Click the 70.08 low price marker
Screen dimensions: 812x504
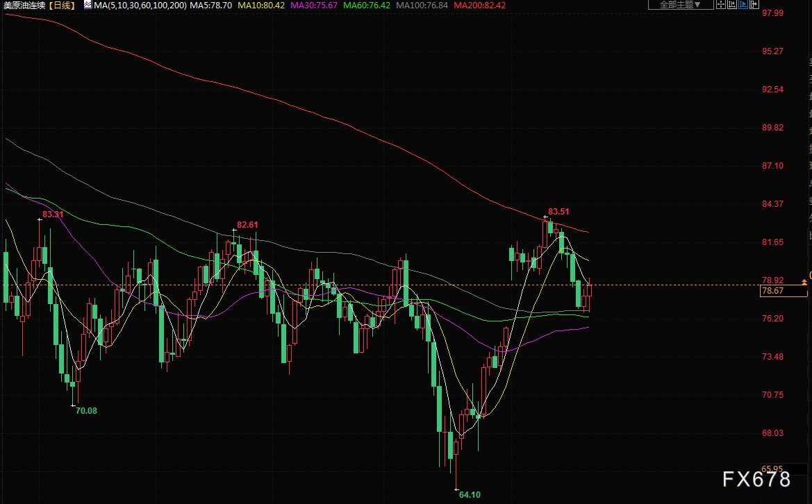pos(87,411)
